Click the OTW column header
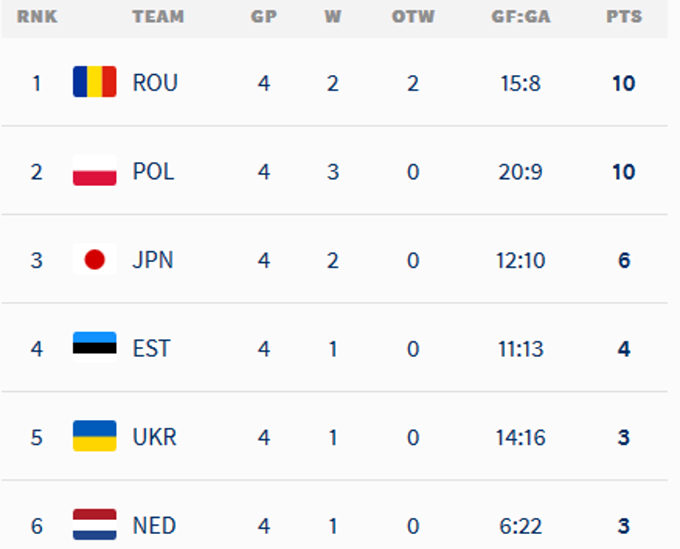The image size is (680, 549). pyautogui.click(x=412, y=17)
